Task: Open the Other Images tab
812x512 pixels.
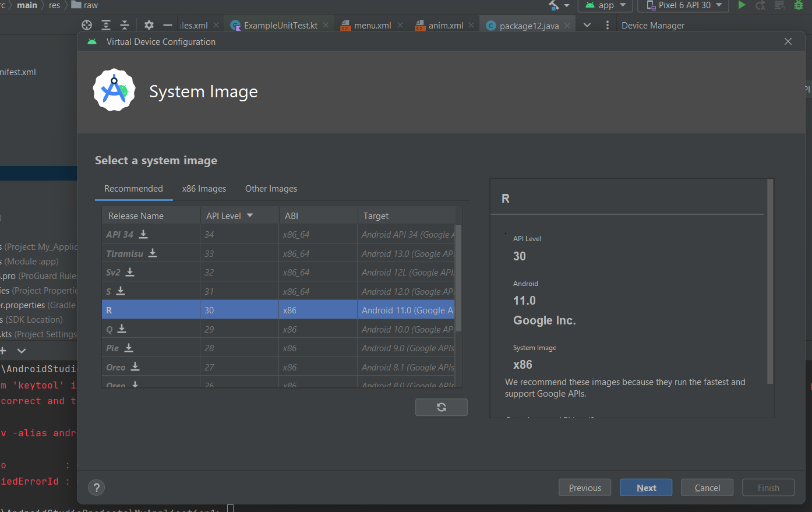Action: point(271,189)
